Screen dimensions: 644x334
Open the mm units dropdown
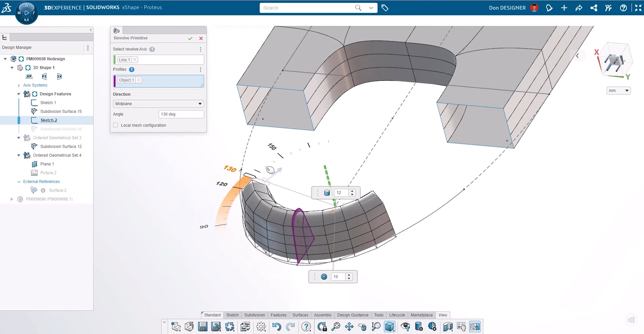tap(618, 91)
